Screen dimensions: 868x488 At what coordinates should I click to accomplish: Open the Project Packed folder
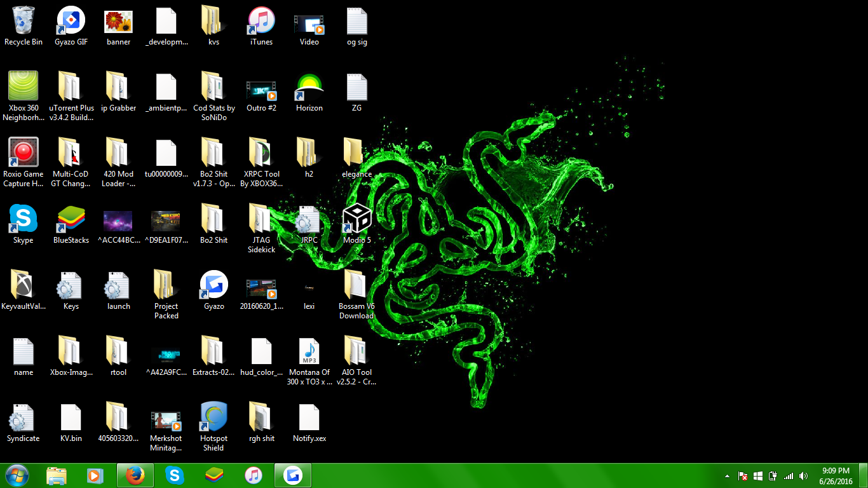(x=166, y=295)
